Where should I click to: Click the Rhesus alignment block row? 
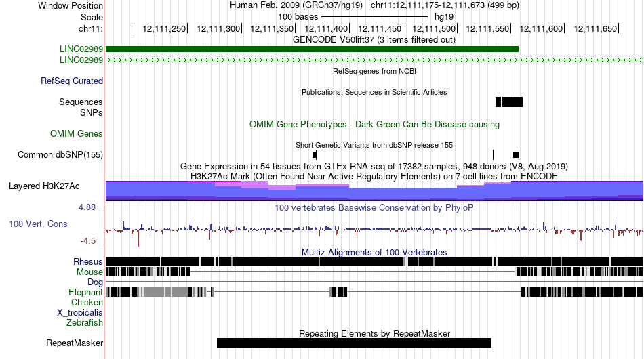[375, 261]
